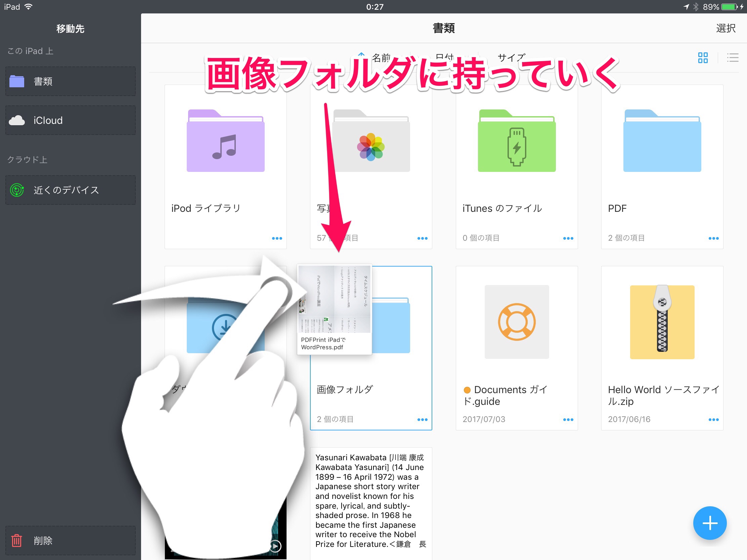The image size is (747, 560).
Task: Open the iPod ライブラリ music folder
Action: (x=225, y=141)
